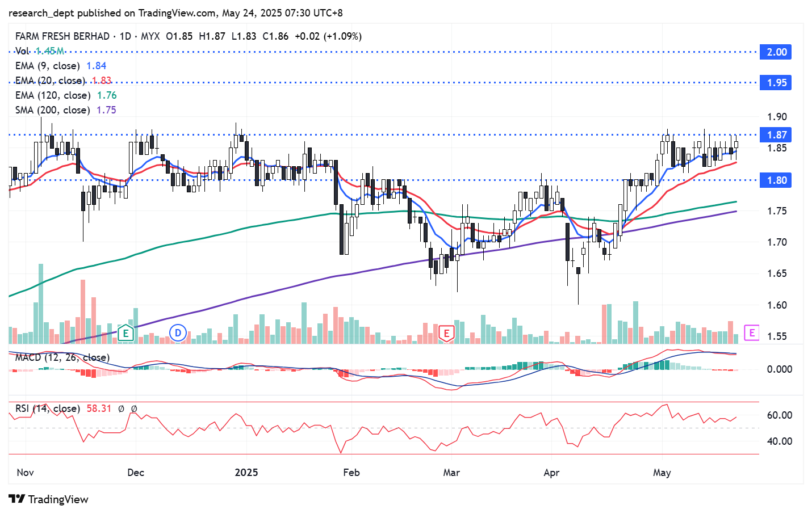The height and width of the screenshot is (514, 812).
Task: Select the RSI (14, close) legend
Action: (x=48, y=408)
